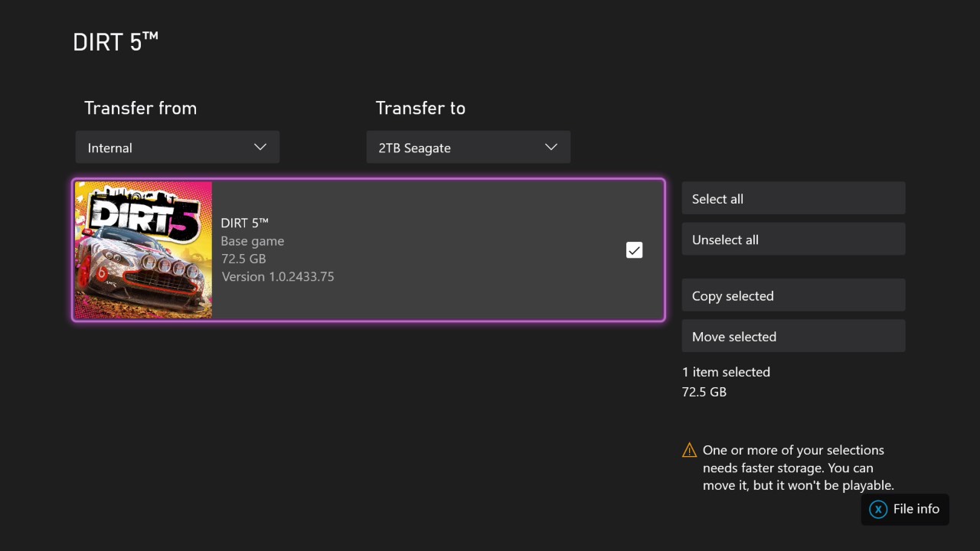Select the DIRT 5 base game row
This screenshot has height=551, width=980.
coord(369,250)
